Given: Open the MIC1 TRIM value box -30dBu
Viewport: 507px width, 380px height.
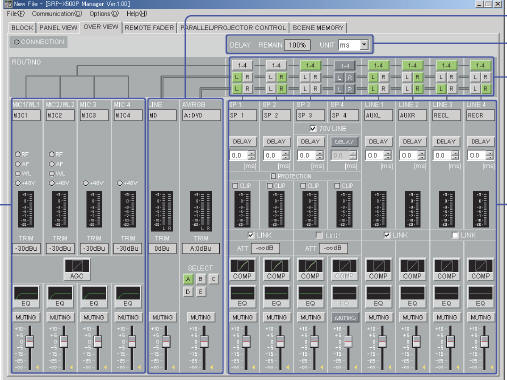Looking at the screenshot, I should point(26,248).
